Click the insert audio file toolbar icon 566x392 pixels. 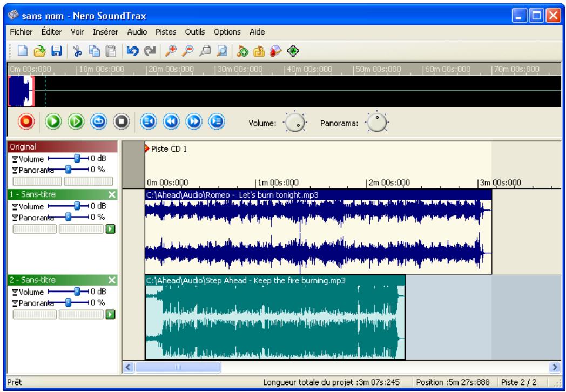[242, 51]
